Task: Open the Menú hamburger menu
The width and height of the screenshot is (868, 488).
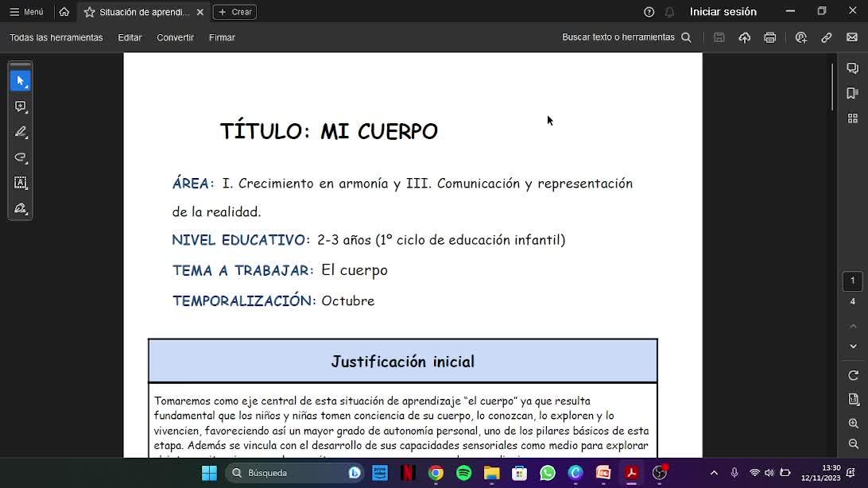Action: (x=26, y=12)
